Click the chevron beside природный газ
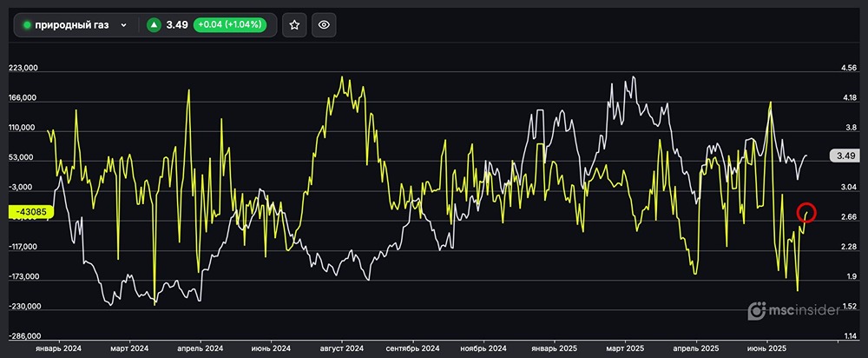This screenshot has height=358, width=868. click(124, 25)
